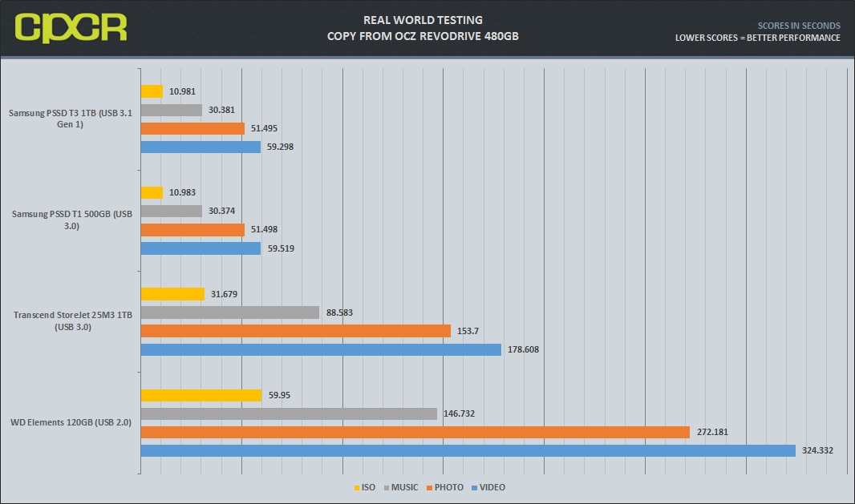This screenshot has width=855, height=504.
Task: Click the 324.332 VIDEO bar value
Action: tap(817, 451)
